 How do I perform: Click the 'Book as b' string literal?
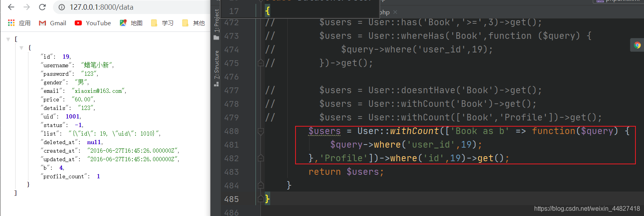(480, 131)
